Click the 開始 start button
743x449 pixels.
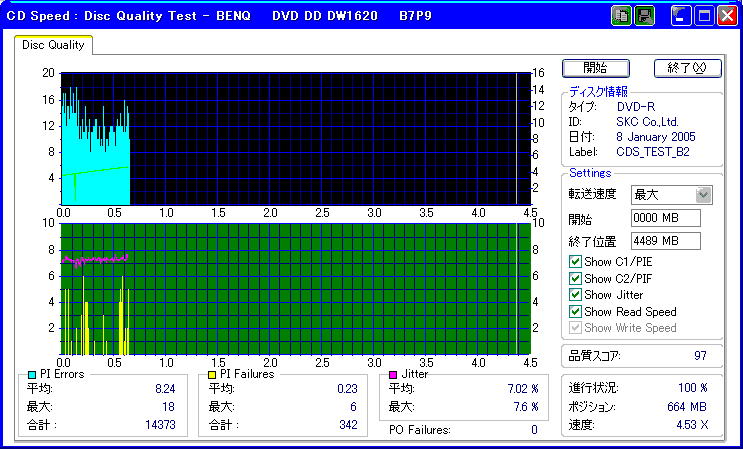coord(596,68)
